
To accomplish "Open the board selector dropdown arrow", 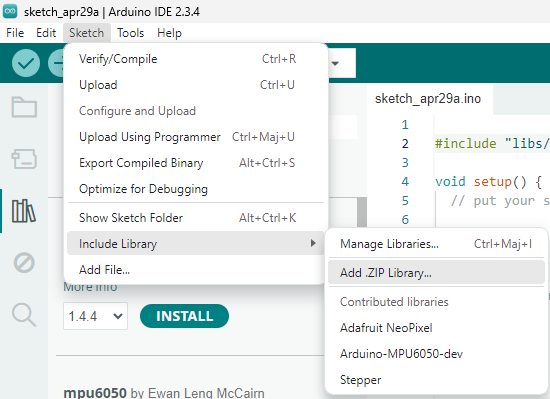I will [335, 63].
